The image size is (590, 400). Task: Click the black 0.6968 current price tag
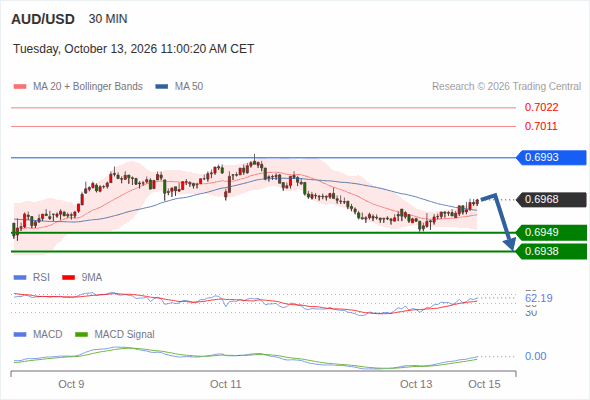tap(551, 199)
